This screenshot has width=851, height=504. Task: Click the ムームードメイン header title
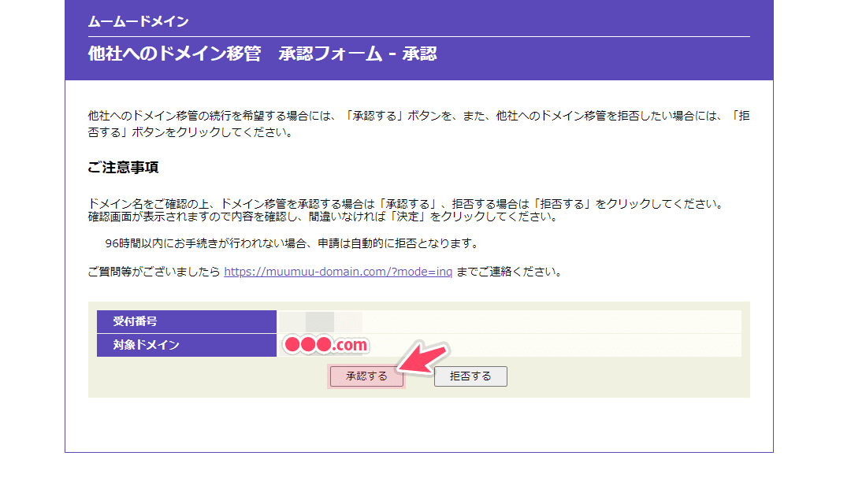[139, 22]
